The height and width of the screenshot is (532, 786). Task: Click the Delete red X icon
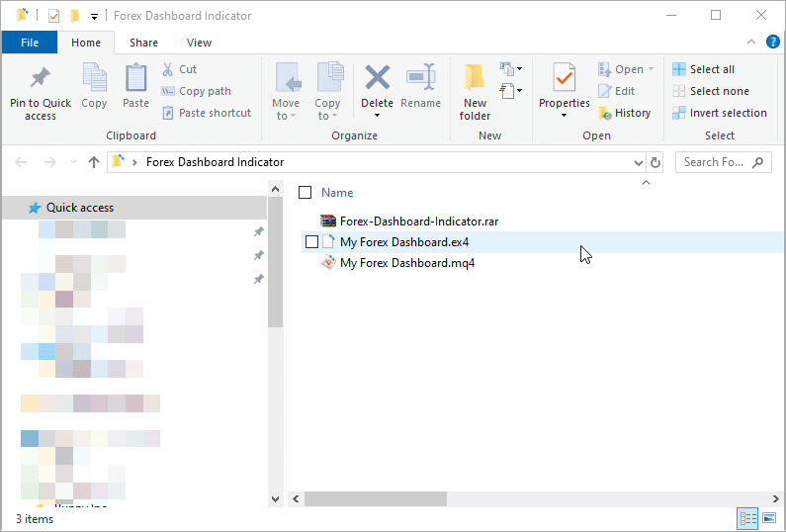(x=377, y=77)
